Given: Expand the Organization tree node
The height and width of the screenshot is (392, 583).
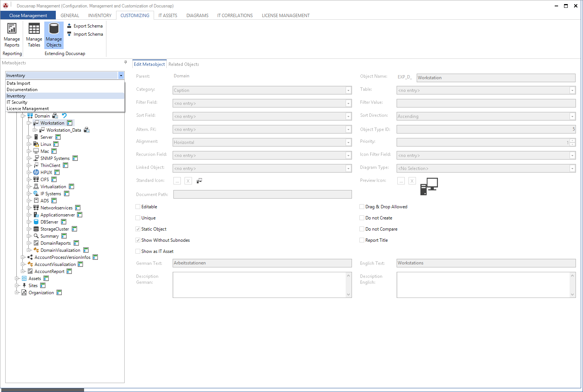Looking at the screenshot, I should pyautogui.click(x=17, y=292).
